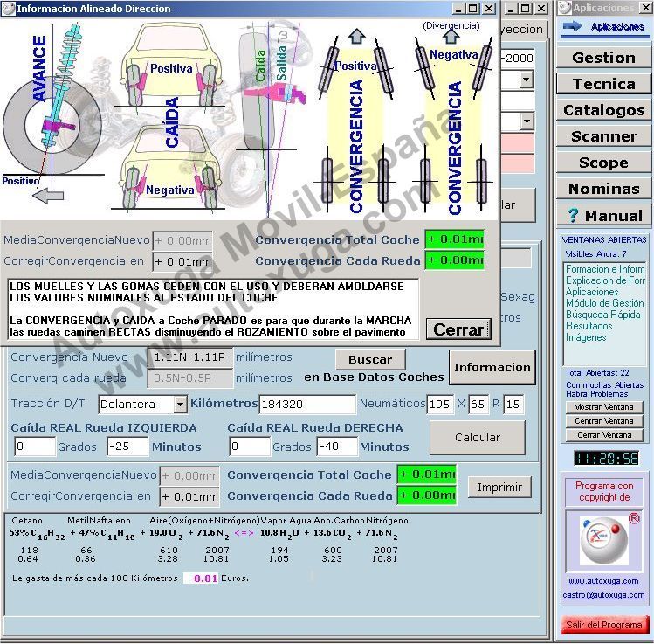Click the Aplicaciones panel title icon

point(565,8)
